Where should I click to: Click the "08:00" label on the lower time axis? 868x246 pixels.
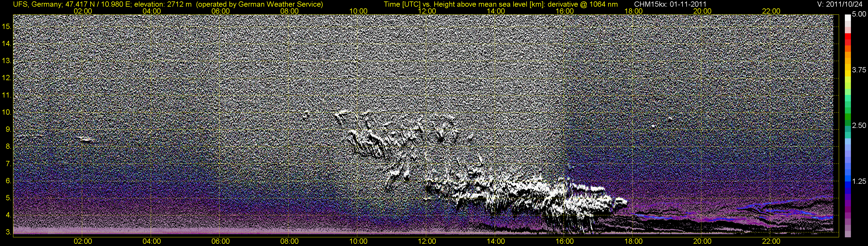tap(289, 242)
